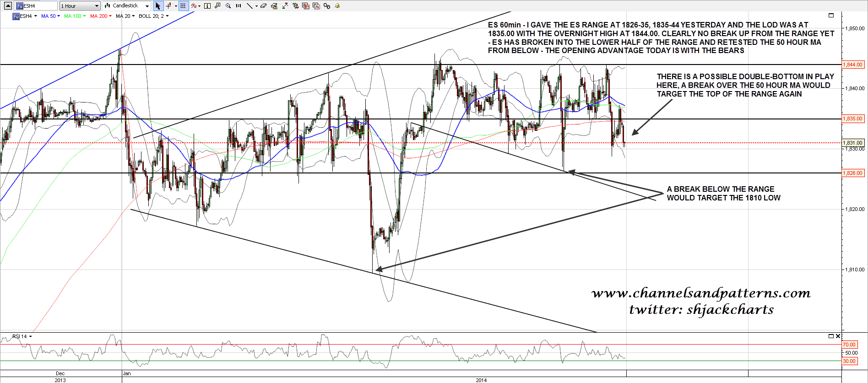
Task: Open the info box icon
Action: click(x=207, y=6)
